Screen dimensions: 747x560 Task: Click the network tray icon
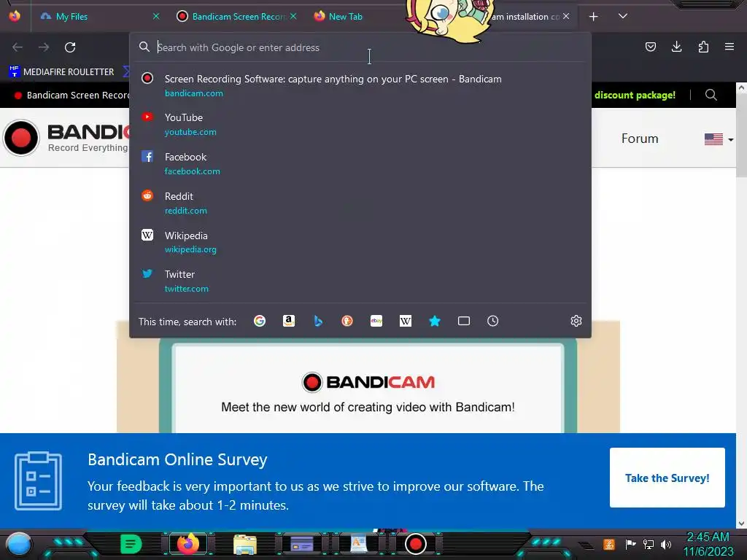coord(649,544)
